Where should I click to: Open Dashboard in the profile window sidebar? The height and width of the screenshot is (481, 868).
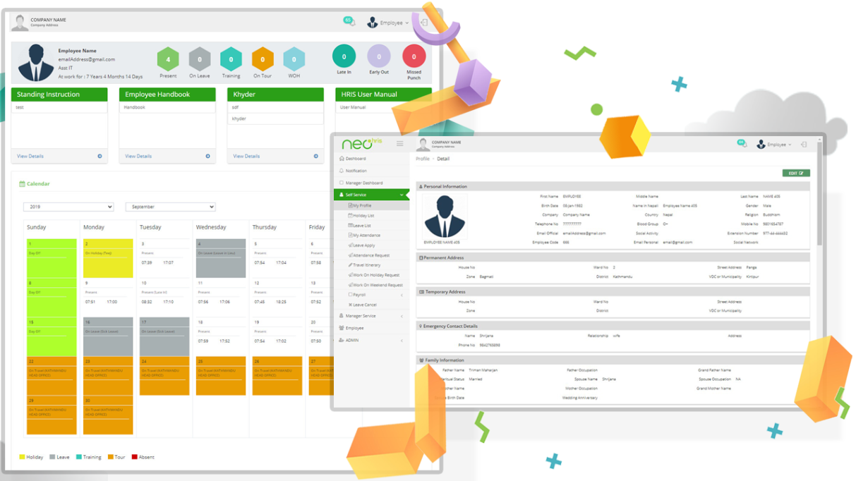point(356,159)
